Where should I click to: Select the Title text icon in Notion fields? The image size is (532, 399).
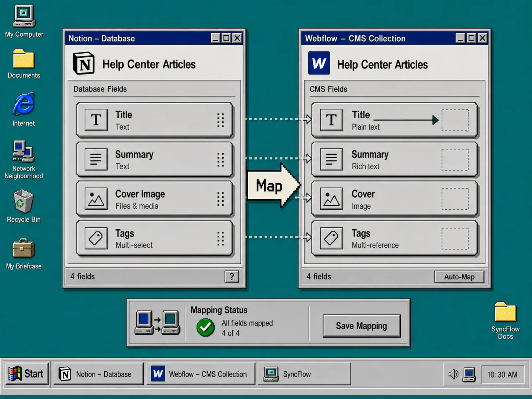[x=96, y=120]
